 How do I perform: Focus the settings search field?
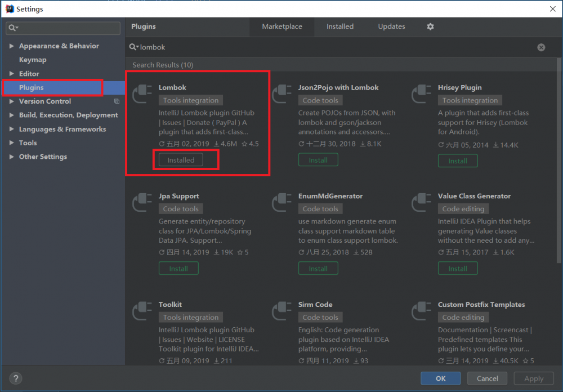point(63,28)
